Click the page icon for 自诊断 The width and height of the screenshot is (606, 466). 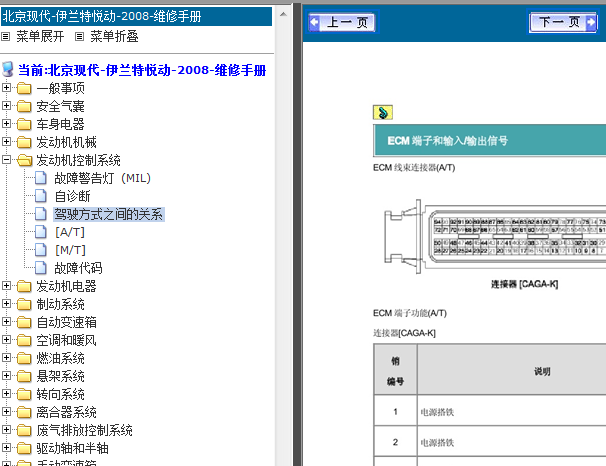(x=41, y=196)
